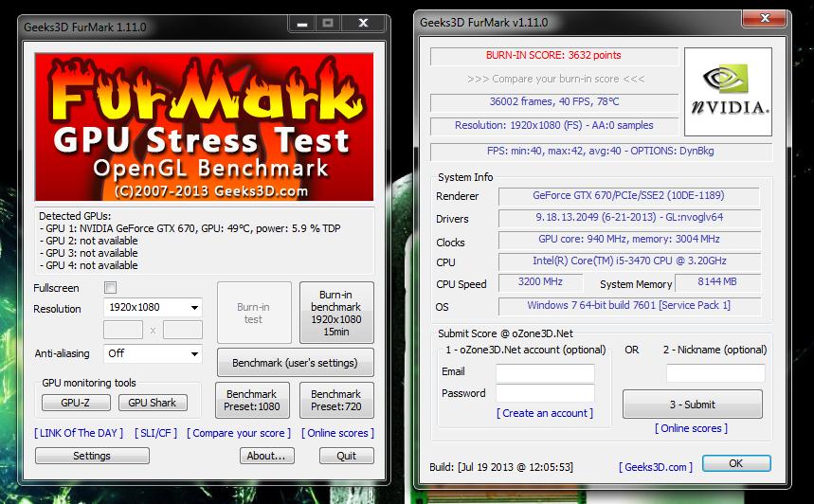
Task: Click Compare your burn-in score link
Action: click(555, 79)
